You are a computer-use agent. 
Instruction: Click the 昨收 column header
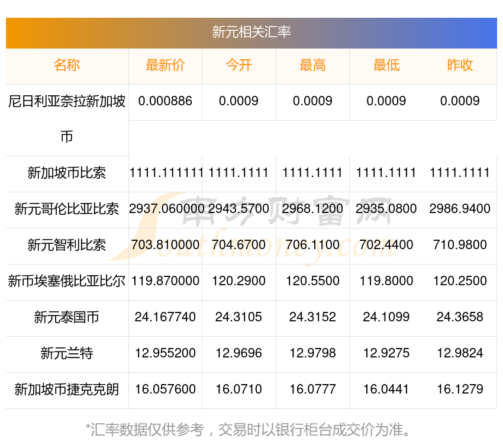(x=460, y=66)
